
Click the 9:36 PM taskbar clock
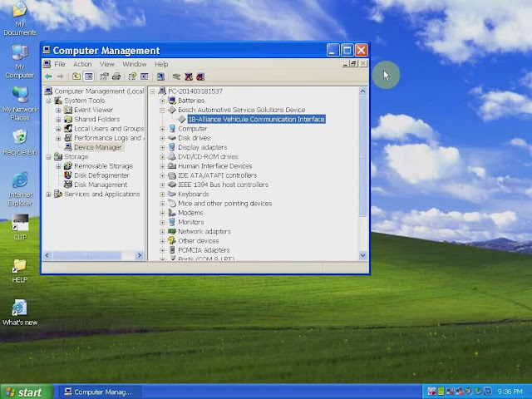(510, 392)
